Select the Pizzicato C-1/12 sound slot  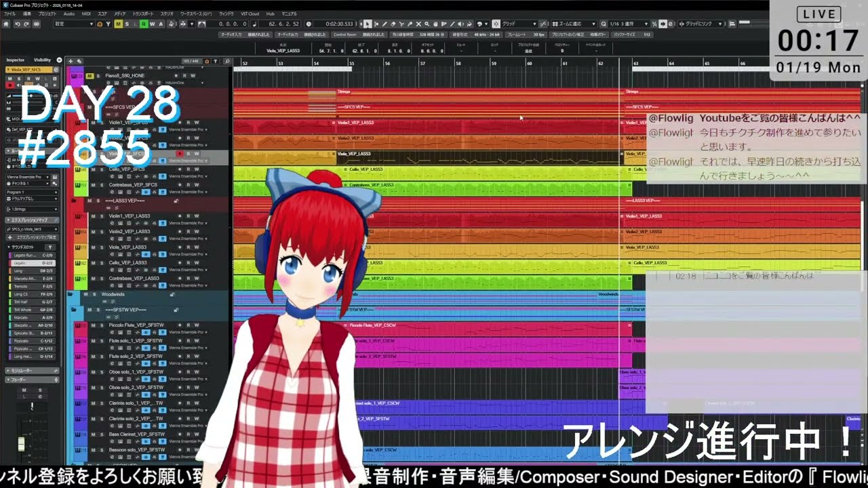[x=32, y=341]
